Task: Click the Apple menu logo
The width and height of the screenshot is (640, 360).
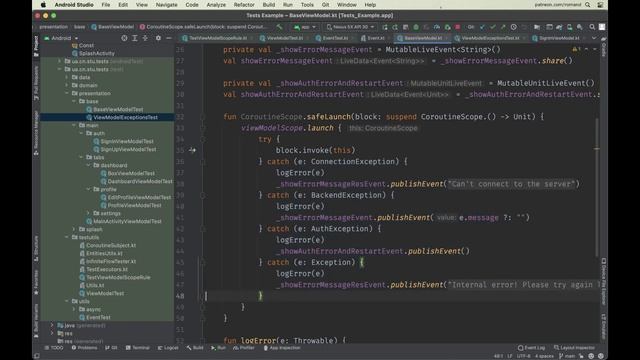Action: tap(43, 5)
